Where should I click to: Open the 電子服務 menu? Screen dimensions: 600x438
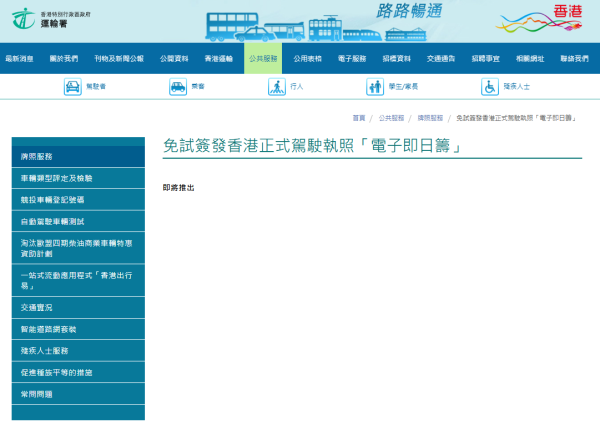coord(352,59)
